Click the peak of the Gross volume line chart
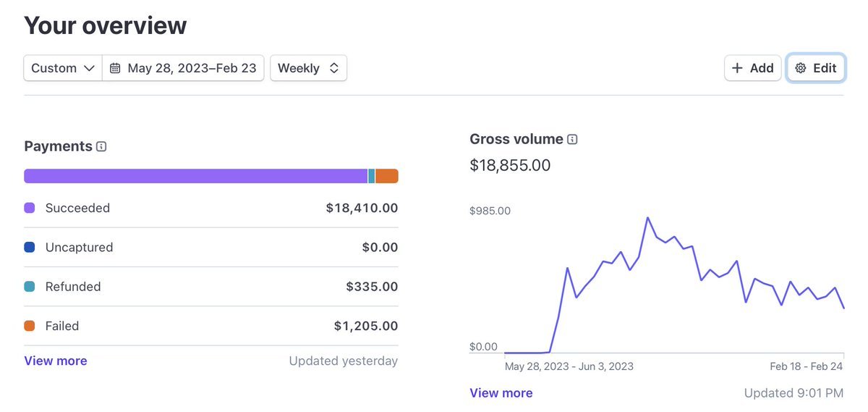 (x=647, y=217)
